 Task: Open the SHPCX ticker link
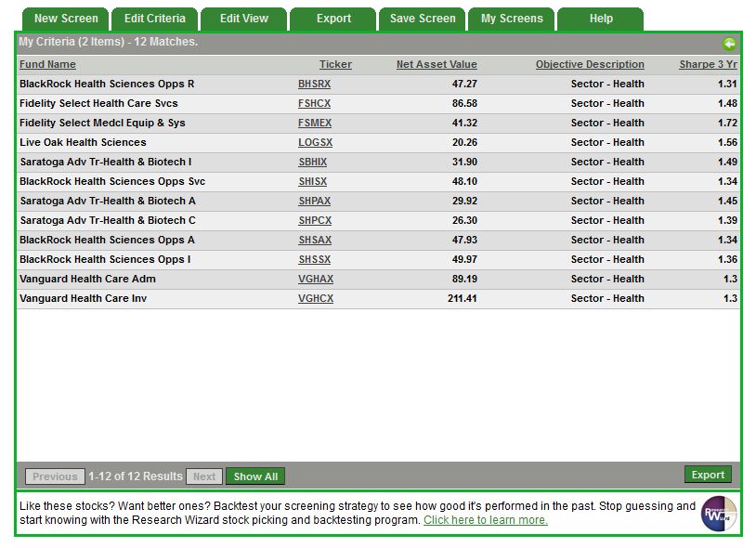pos(315,221)
